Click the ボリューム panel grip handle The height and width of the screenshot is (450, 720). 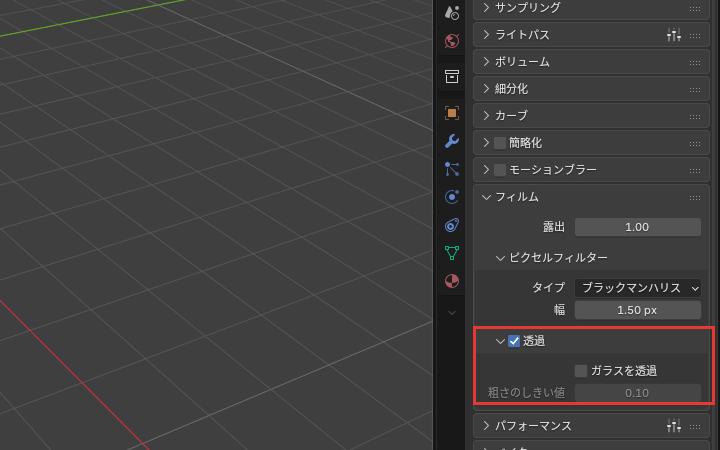[x=695, y=62]
